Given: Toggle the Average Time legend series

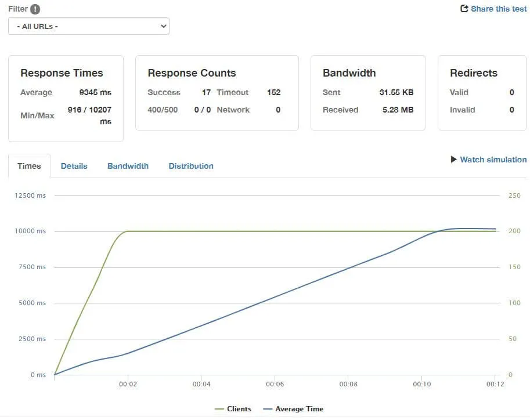Looking at the screenshot, I should [x=293, y=409].
